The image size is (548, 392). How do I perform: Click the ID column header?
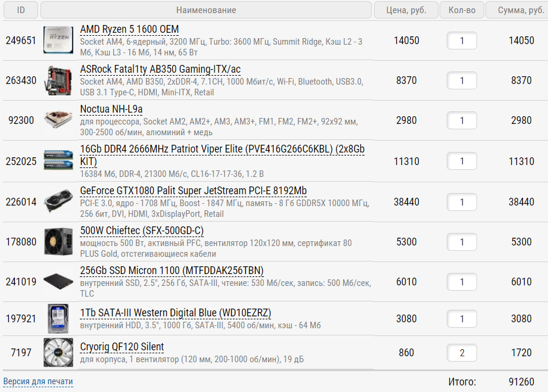21,10
